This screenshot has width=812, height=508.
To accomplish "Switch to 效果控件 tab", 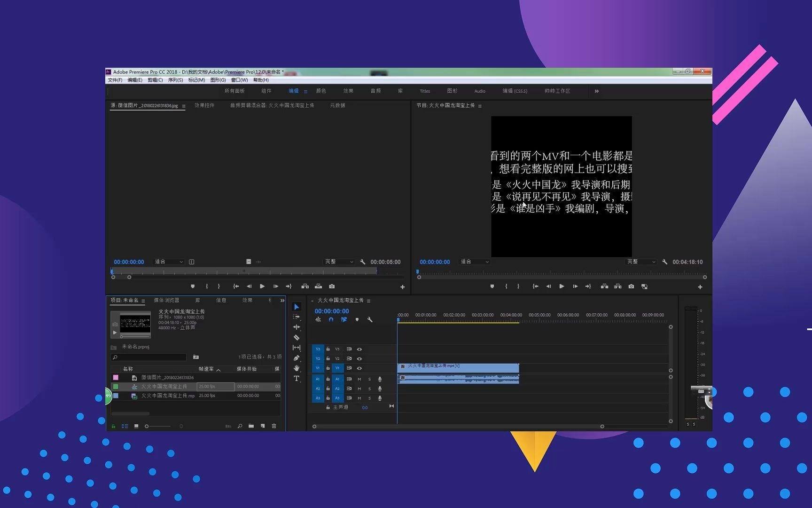I will tap(204, 105).
